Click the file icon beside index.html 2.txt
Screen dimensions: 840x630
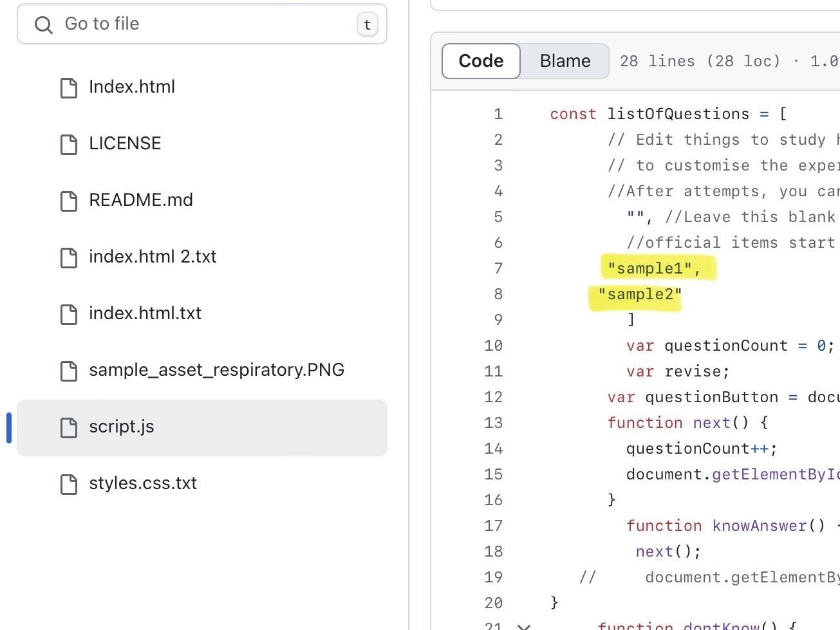[69, 258]
